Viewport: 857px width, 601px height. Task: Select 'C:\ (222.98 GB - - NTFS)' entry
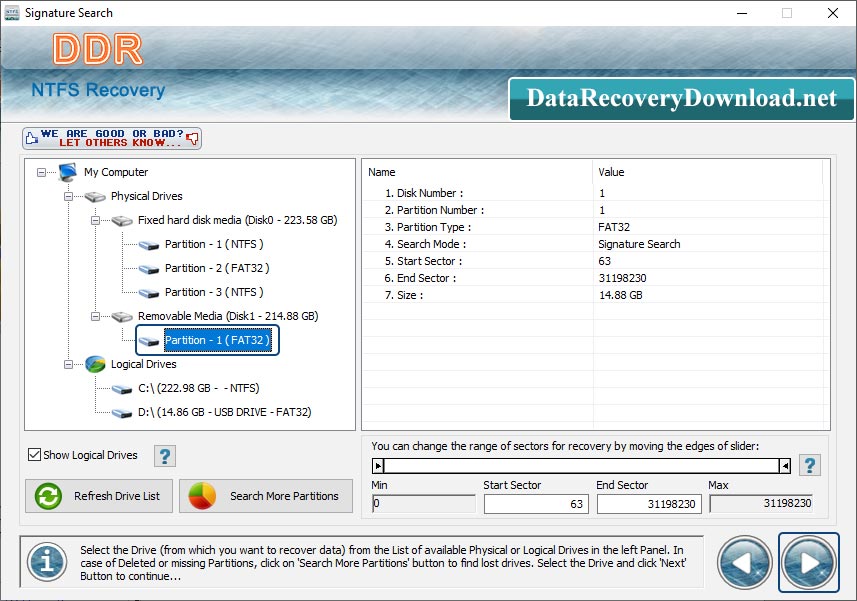[198, 388]
